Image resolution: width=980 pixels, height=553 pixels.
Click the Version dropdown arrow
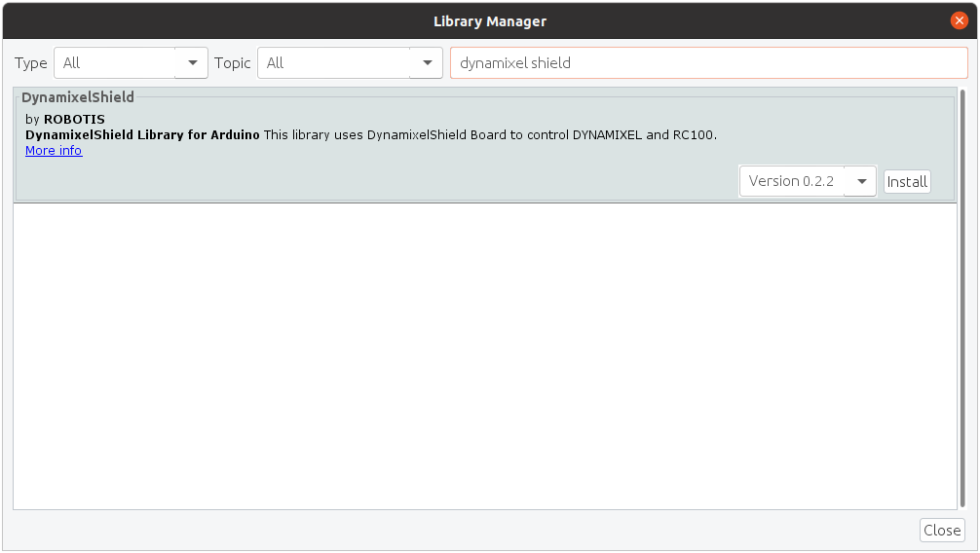tap(861, 181)
